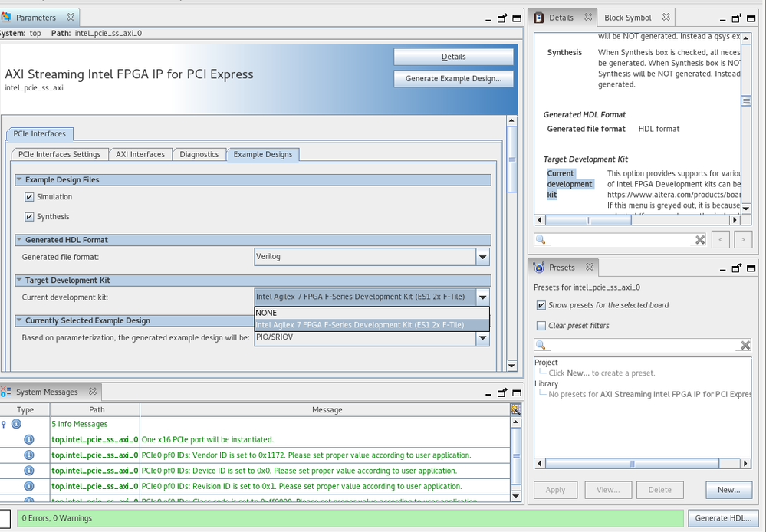The width and height of the screenshot is (766, 532).
Task: Close the Block Symbol tab
Action: click(x=666, y=17)
